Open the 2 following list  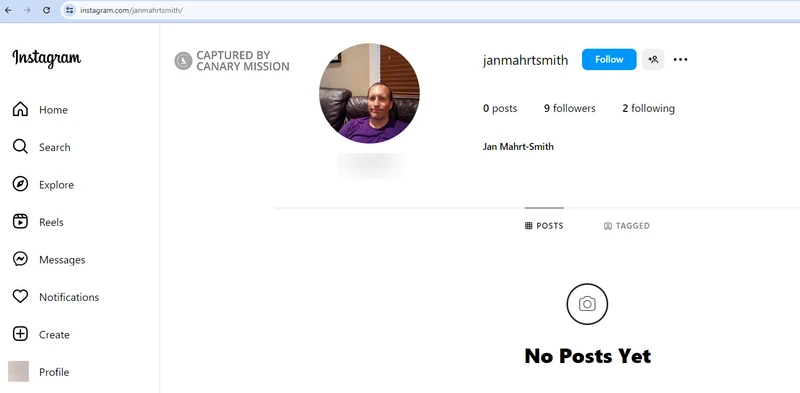click(648, 108)
